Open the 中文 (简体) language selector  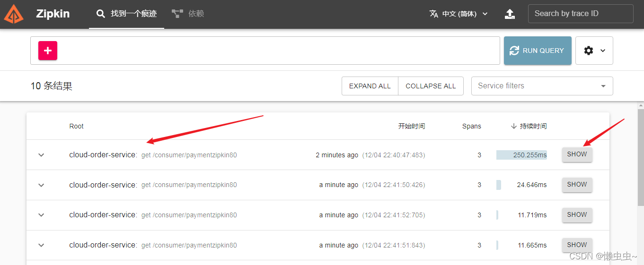pyautogui.click(x=459, y=14)
